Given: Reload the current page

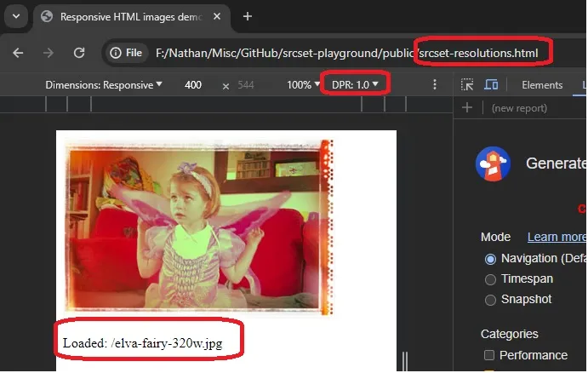Looking at the screenshot, I should pyautogui.click(x=79, y=53).
